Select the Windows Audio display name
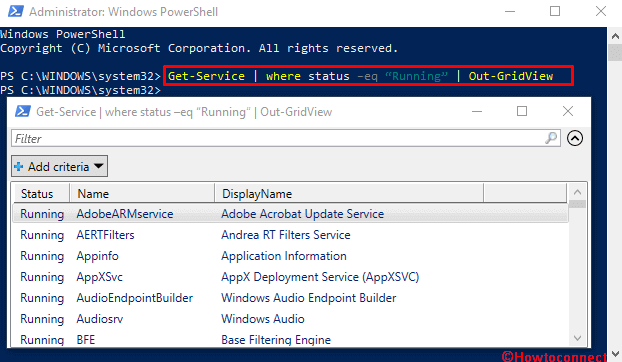The width and height of the screenshot is (622, 362). pyautogui.click(x=263, y=319)
